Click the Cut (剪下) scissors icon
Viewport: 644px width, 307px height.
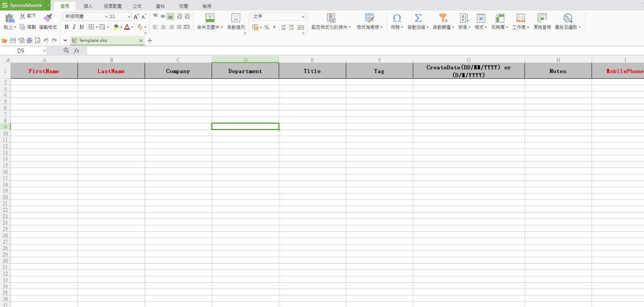pyautogui.click(x=22, y=16)
